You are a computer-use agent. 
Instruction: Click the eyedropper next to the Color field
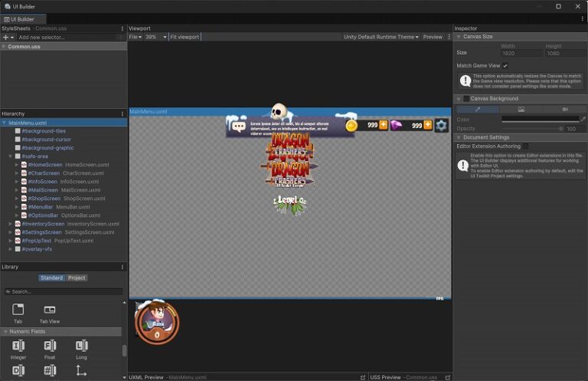tap(583, 119)
